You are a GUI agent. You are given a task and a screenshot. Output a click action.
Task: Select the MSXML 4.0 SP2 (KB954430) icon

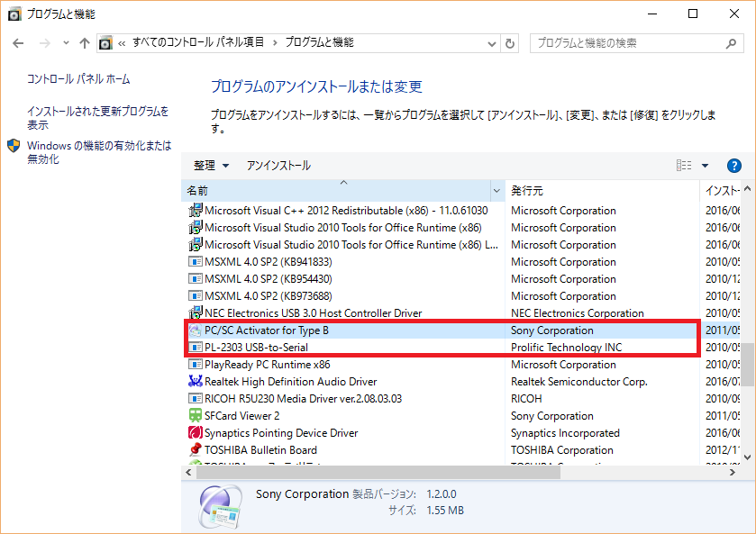pos(196,279)
